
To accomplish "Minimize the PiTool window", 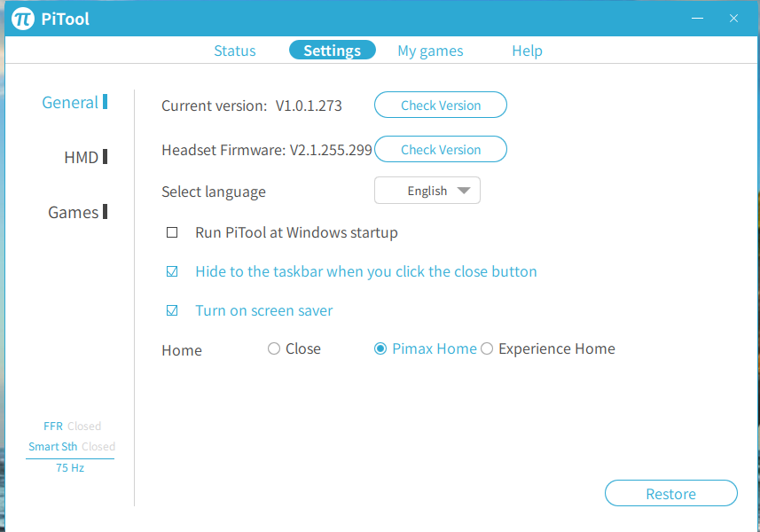I will [697, 19].
